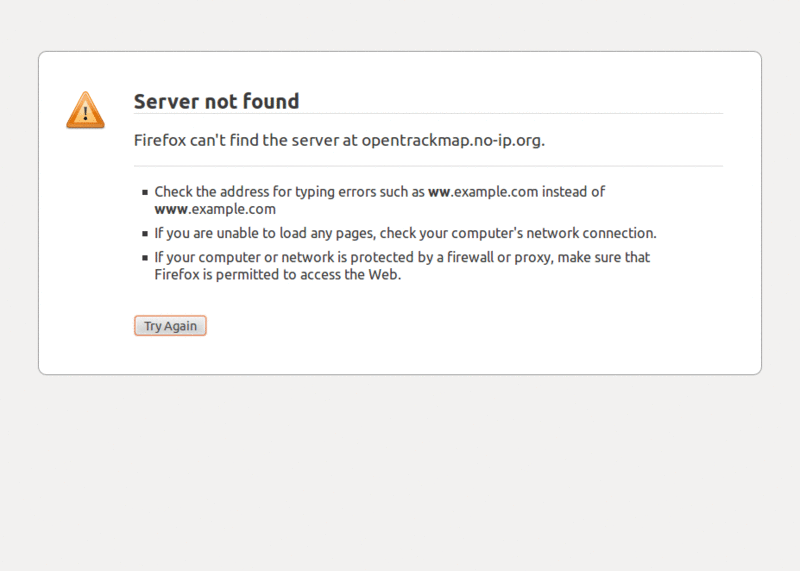Click the orange warning triangle icon

pos(85,110)
